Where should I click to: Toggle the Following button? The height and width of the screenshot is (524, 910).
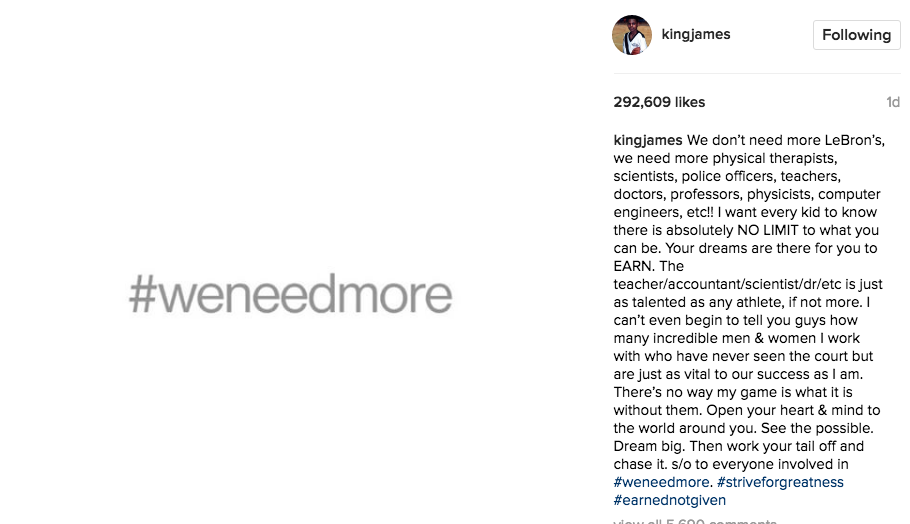[856, 35]
